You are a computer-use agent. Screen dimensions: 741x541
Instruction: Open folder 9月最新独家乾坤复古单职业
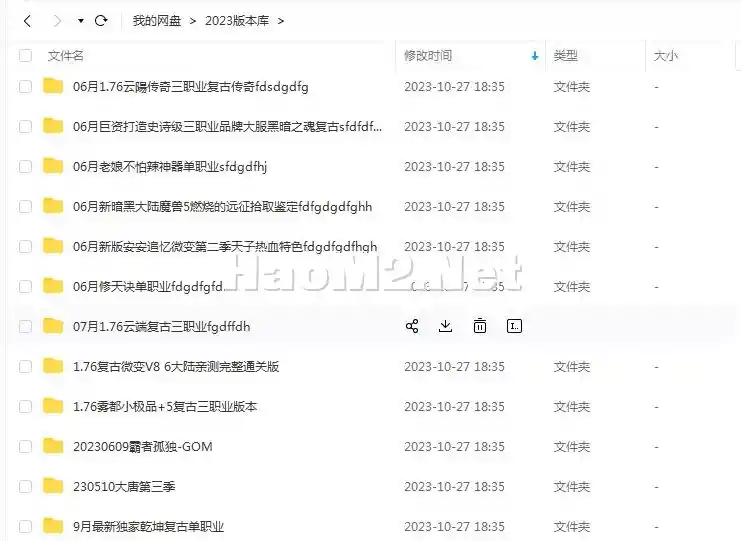(148, 526)
